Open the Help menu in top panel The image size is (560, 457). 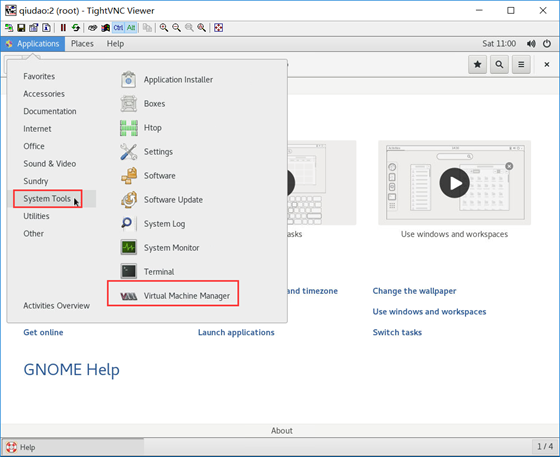[x=115, y=44]
